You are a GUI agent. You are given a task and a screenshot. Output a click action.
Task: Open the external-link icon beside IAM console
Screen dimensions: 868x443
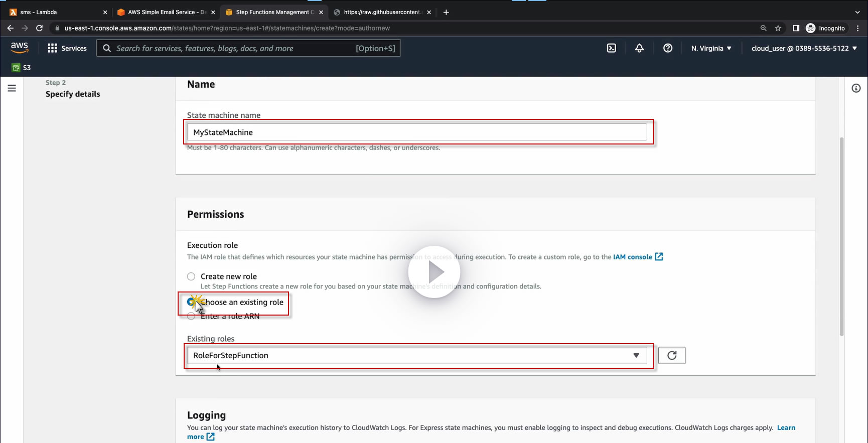659,257
